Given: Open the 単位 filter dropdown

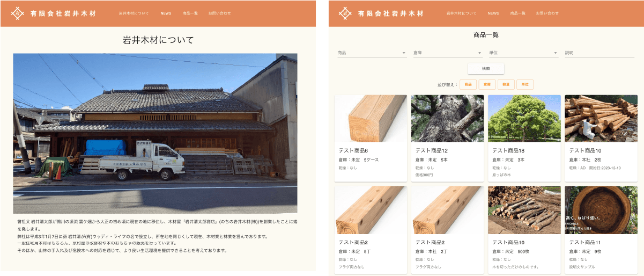Looking at the screenshot, I should [523, 53].
